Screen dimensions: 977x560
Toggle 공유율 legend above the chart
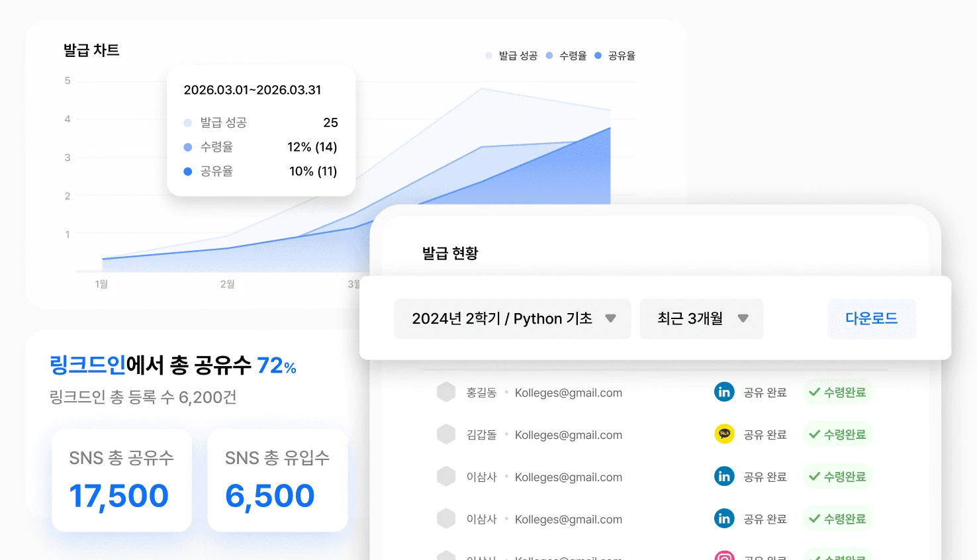click(615, 56)
